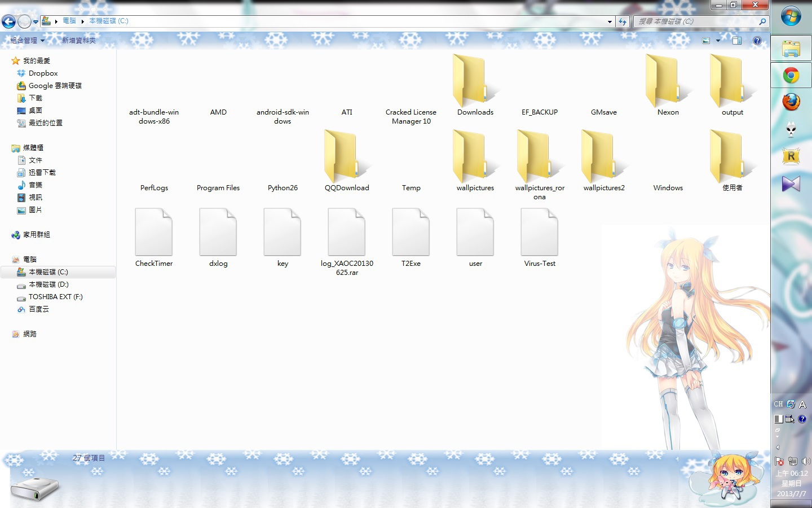Select the wallpictures folder
Image resolution: width=812 pixels, height=508 pixels.
click(x=475, y=160)
